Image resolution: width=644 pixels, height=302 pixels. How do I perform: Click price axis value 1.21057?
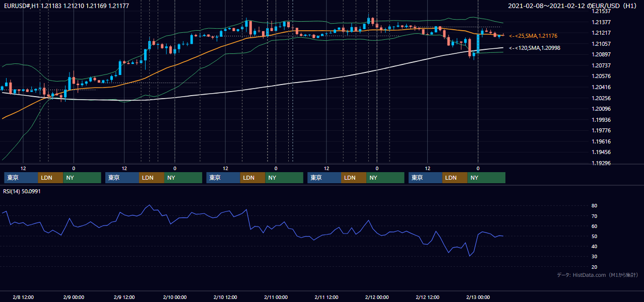tap(600, 44)
